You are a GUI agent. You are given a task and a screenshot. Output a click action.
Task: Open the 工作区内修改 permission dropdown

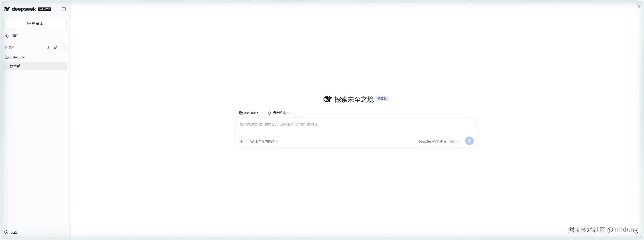click(264, 141)
